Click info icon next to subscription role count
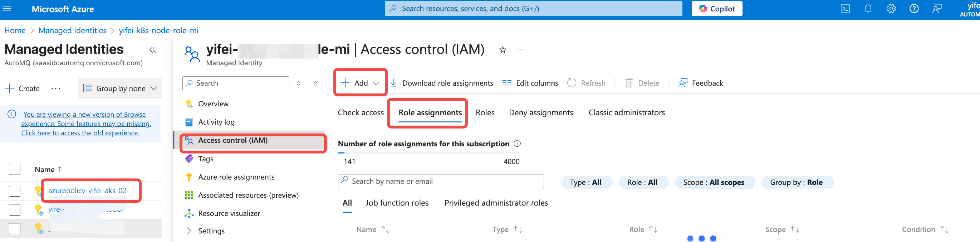The height and width of the screenshot is (242, 980). click(517, 143)
